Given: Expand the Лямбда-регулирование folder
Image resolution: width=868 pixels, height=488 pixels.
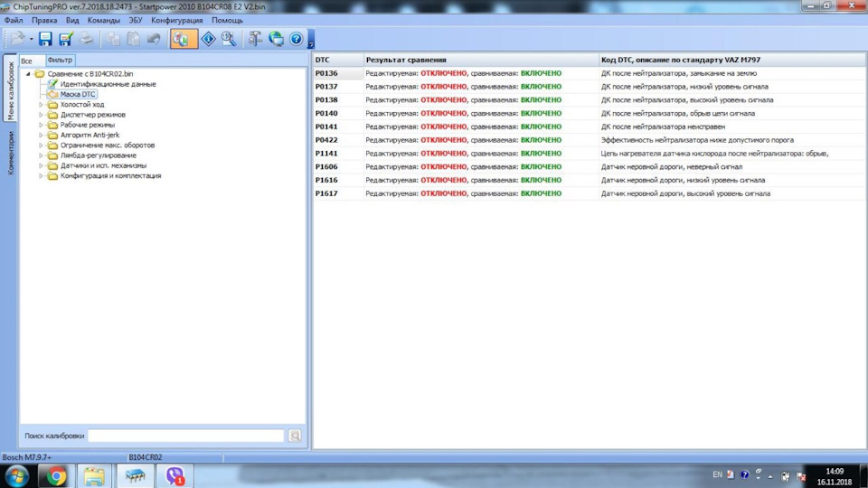Looking at the screenshot, I should pos(41,155).
